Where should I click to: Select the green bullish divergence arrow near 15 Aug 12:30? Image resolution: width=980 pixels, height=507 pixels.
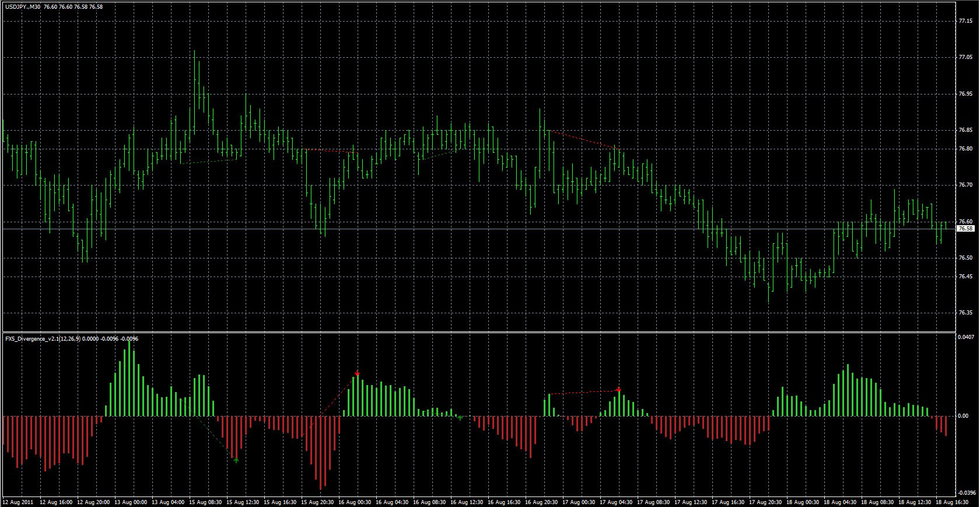[236, 460]
